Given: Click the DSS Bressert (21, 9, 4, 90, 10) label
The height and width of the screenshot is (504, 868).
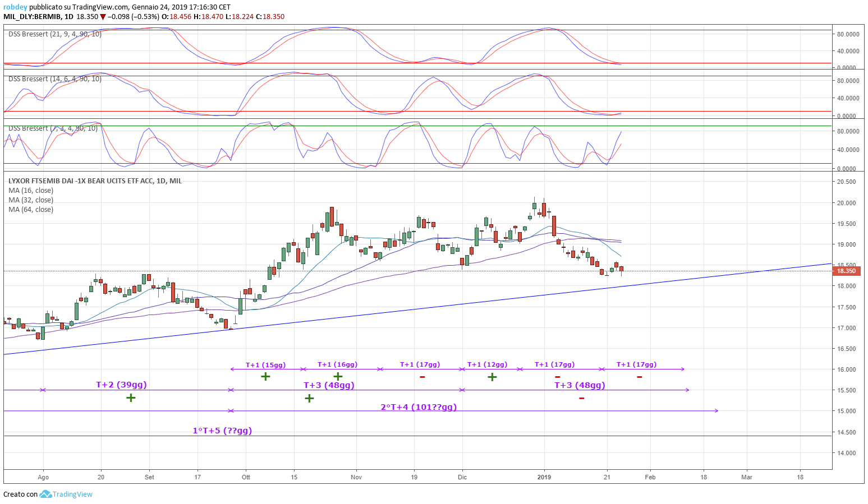Looking at the screenshot, I should pos(55,34).
